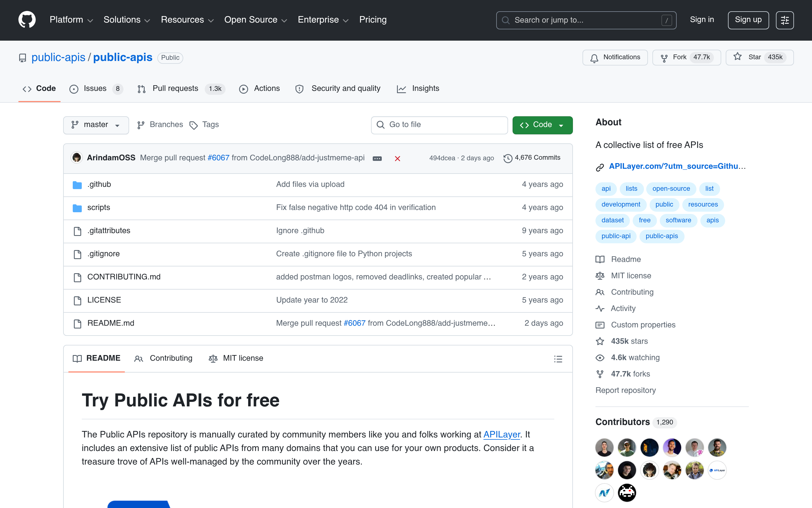Click Report repository link

pyautogui.click(x=625, y=390)
